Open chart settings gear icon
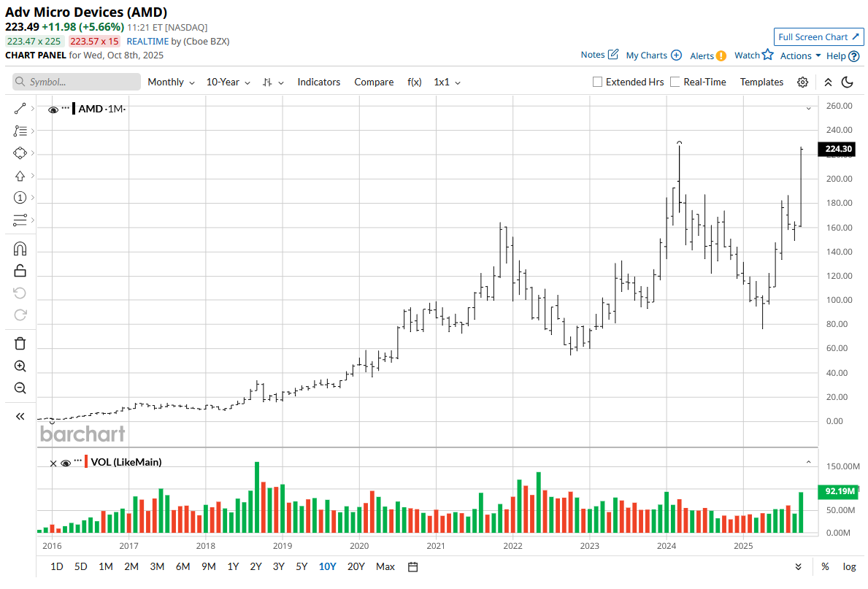 [803, 82]
